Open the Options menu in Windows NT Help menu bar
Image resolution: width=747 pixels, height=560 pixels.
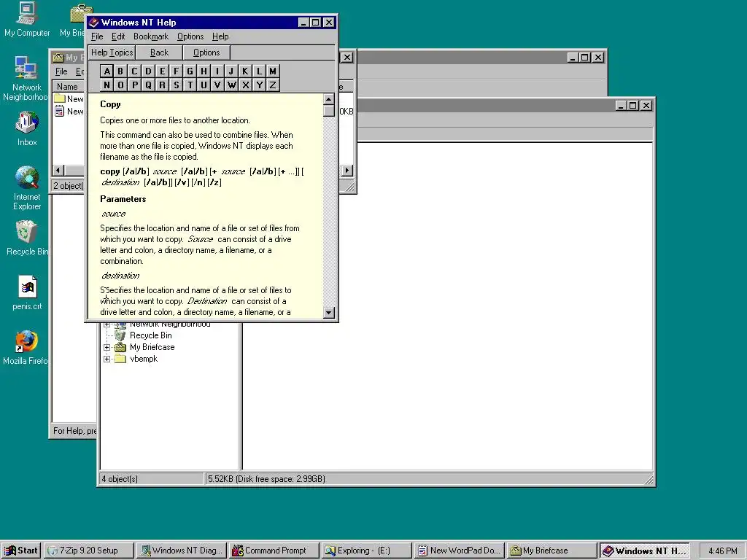coord(190,36)
